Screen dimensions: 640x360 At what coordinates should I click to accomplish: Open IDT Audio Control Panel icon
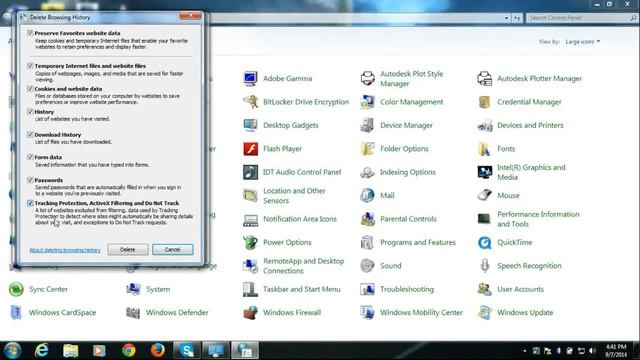point(250,172)
